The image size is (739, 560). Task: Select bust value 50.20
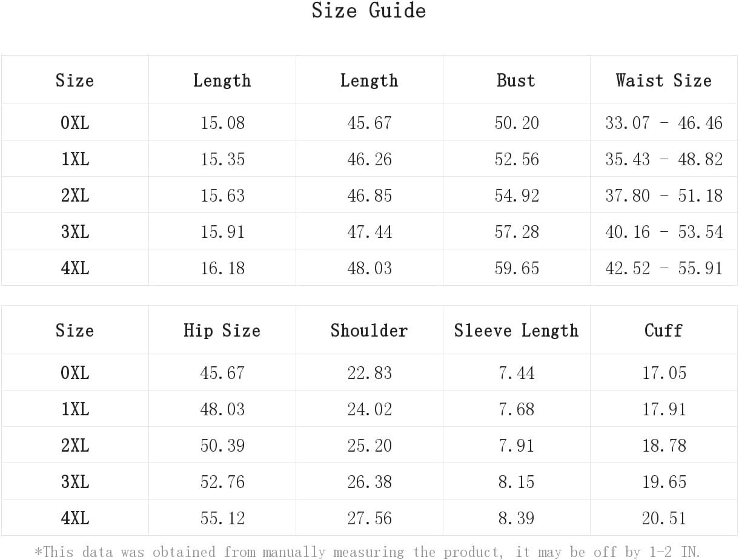point(517,123)
